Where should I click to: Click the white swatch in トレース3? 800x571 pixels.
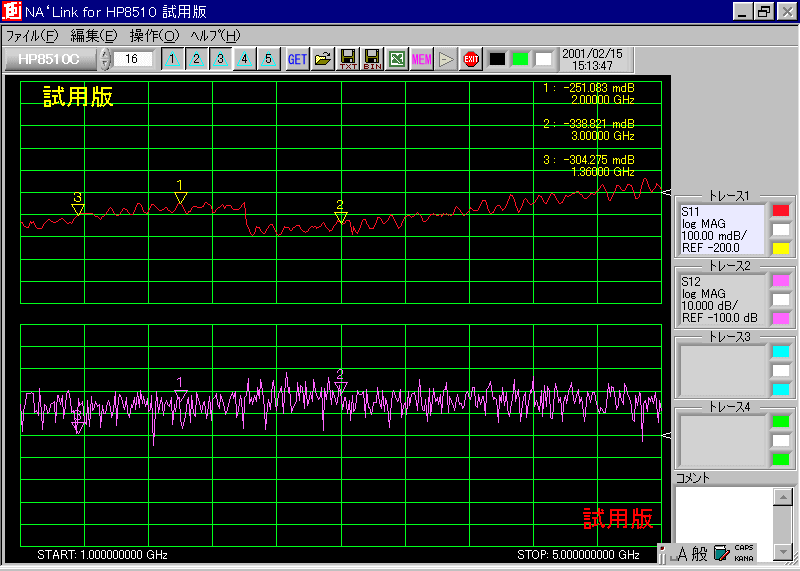(781, 370)
